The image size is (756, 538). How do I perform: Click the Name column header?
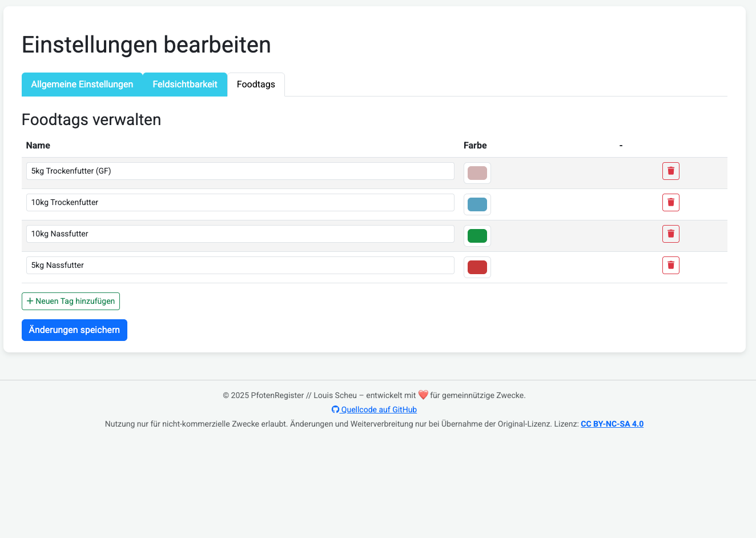[38, 145]
